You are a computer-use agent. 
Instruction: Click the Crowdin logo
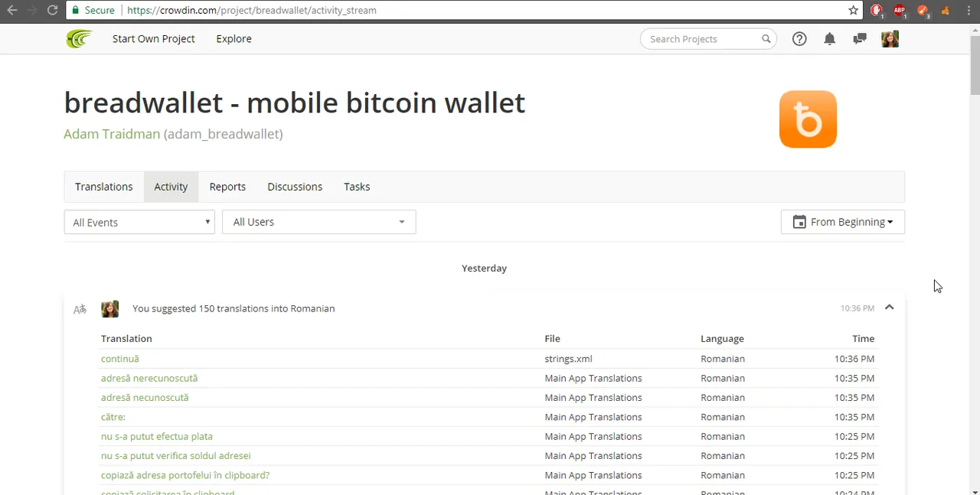78,38
